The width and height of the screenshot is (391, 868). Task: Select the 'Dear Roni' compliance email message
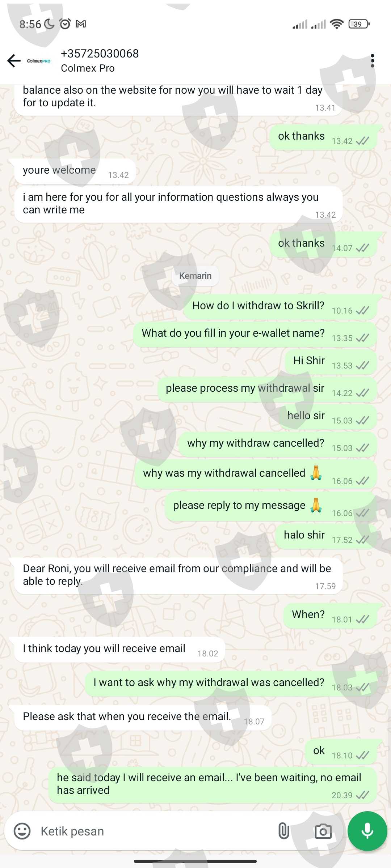click(178, 576)
